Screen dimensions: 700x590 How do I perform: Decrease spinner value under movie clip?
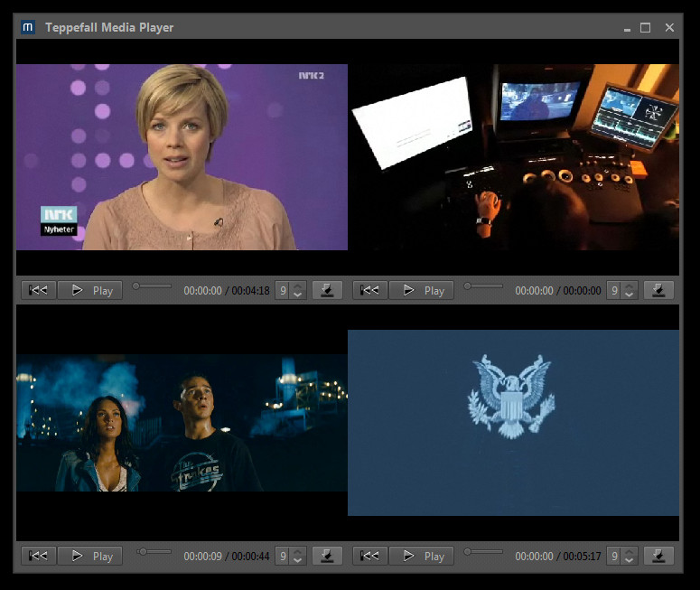(298, 560)
